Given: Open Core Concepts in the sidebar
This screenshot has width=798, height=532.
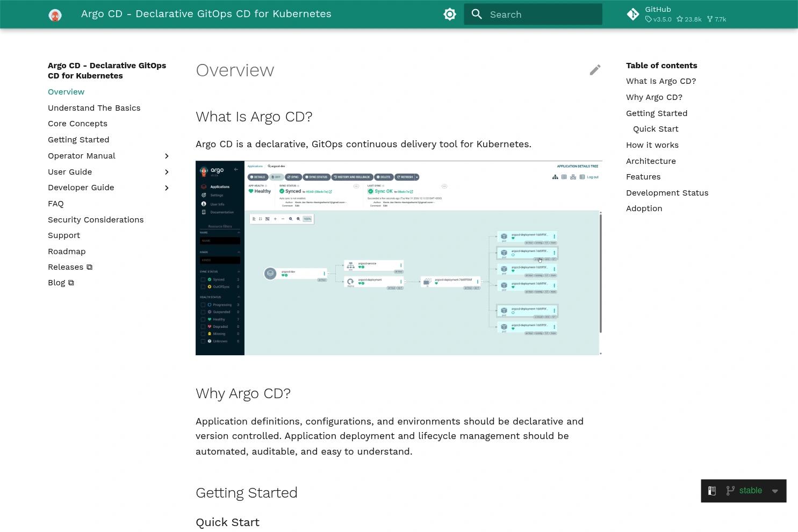Looking at the screenshot, I should click(x=77, y=124).
